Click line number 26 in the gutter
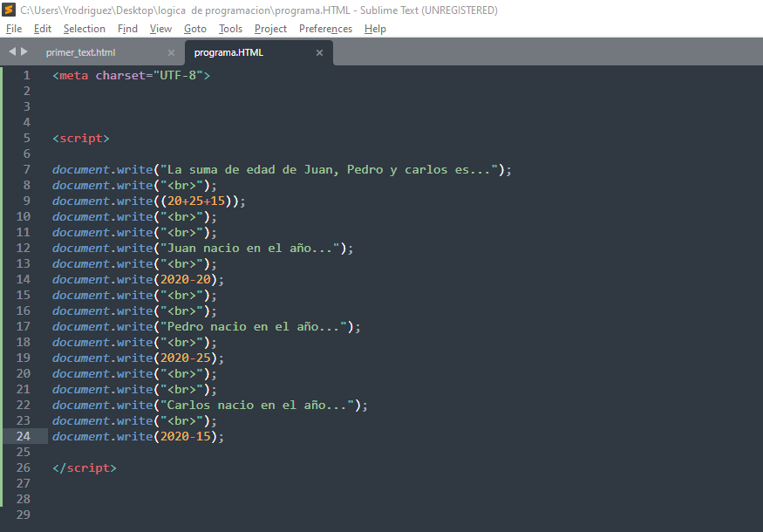Screen dimensions: 763x532 [x=23, y=467]
